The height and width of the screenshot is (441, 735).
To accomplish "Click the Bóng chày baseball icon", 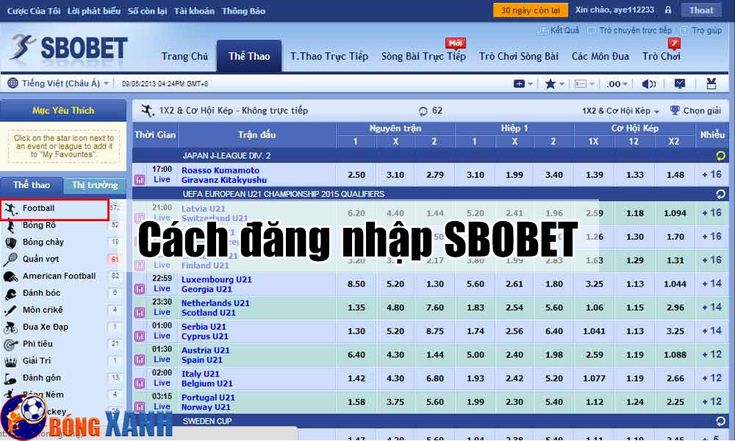I will click(11, 243).
